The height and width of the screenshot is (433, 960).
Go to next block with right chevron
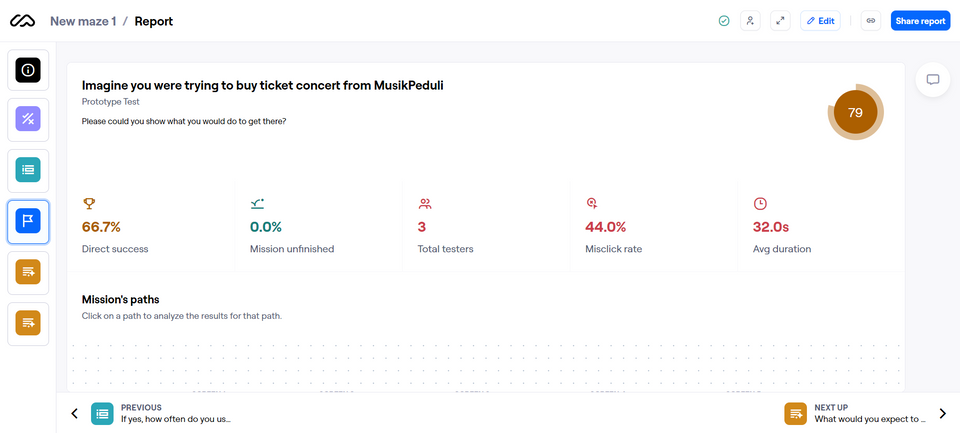click(942, 413)
